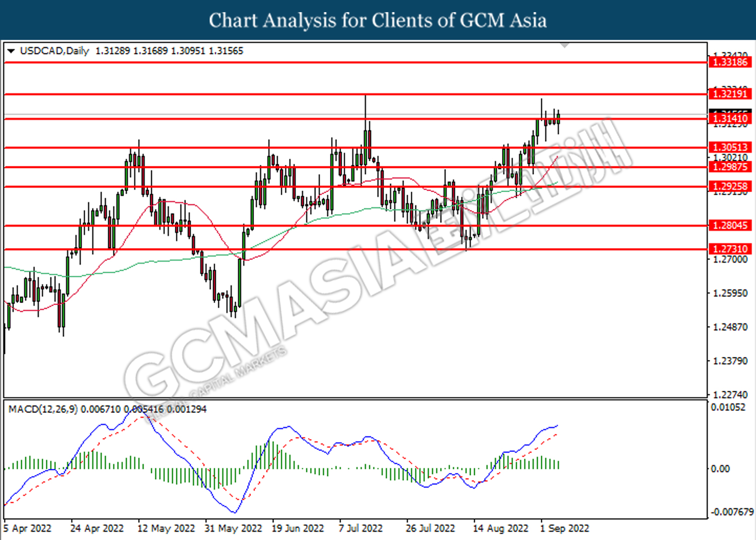Image resolution: width=756 pixels, height=540 pixels.
Task: Click the 0.00 MACD scale value
Action: [x=720, y=469]
